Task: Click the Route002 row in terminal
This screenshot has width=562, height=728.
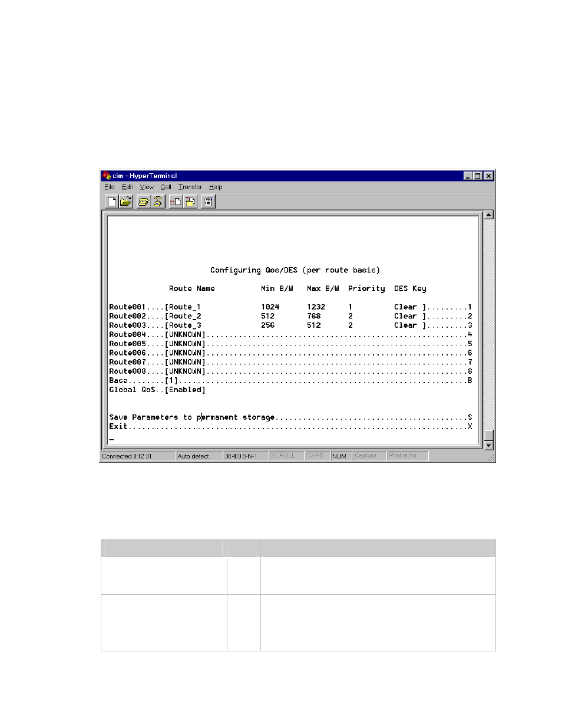Action: point(290,316)
